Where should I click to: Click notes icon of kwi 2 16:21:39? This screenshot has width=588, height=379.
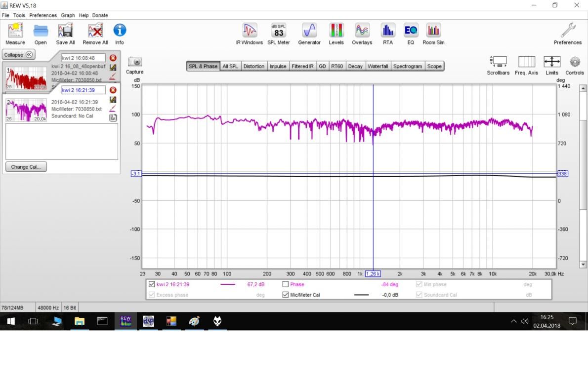[113, 117]
